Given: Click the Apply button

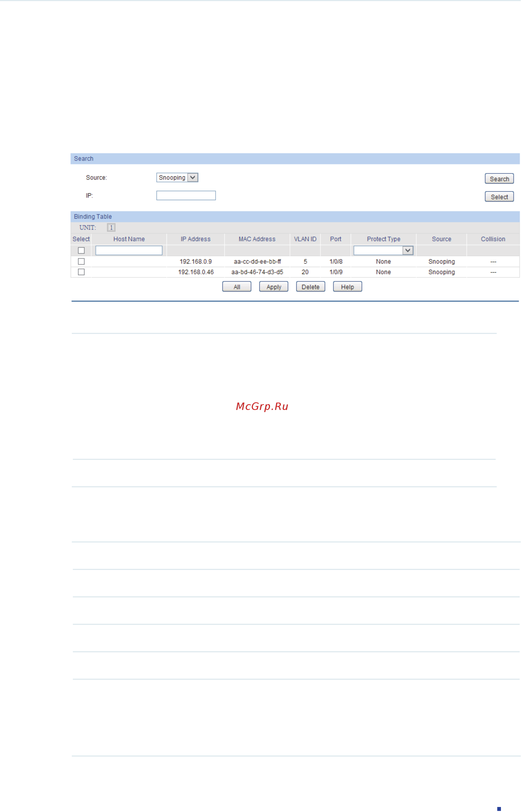Looking at the screenshot, I should pos(274,287).
